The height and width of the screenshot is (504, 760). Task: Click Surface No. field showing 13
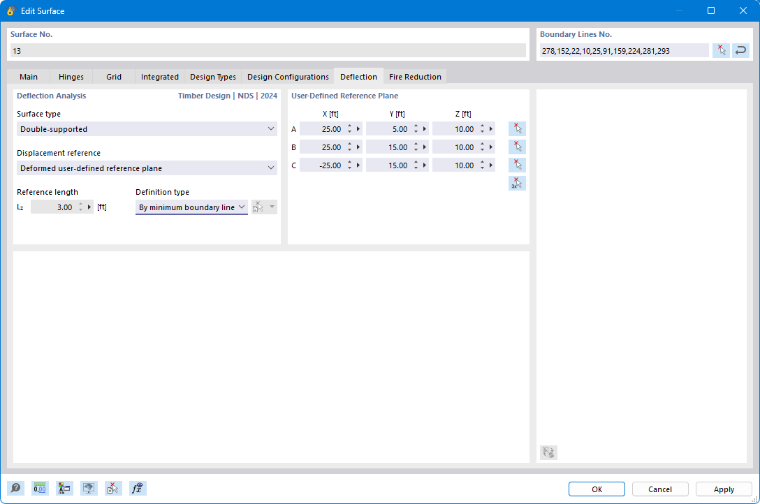click(x=268, y=50)
